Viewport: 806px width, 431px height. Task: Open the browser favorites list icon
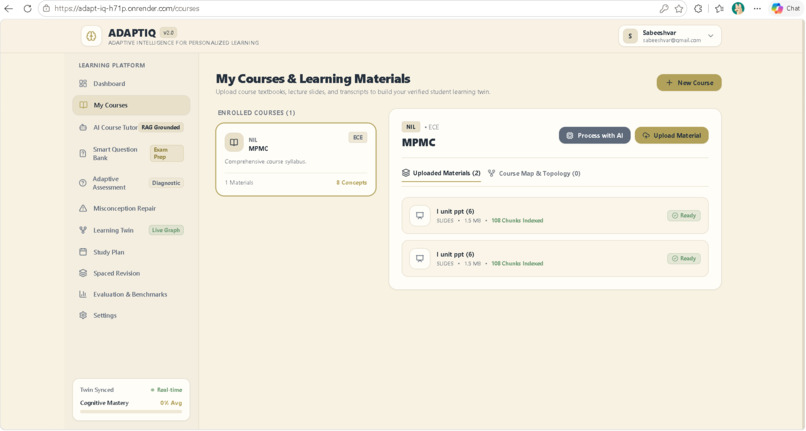click(719, 8)
